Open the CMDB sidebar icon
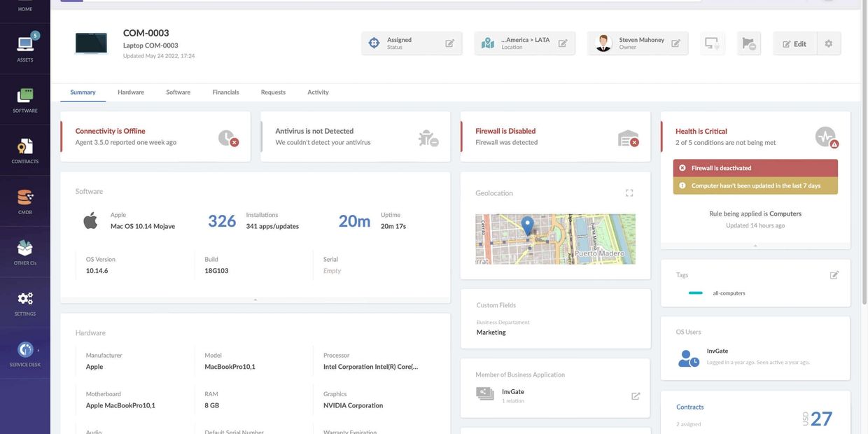 pyautogui.click(x=25, y=201)
